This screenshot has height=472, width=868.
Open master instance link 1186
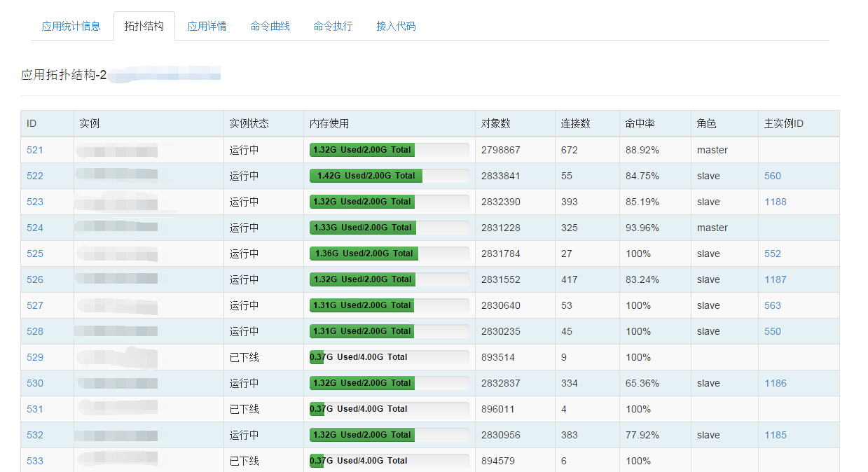click(x=776, y=383)
